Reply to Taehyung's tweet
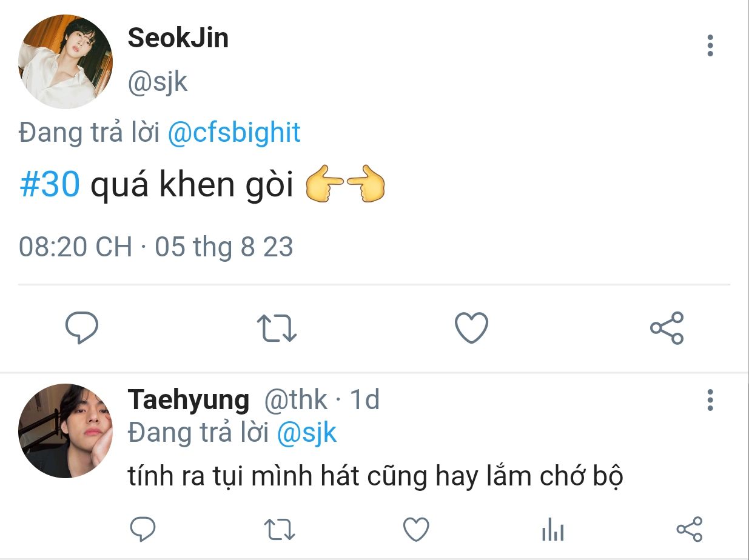749x560 pixels. pyautogui.click(x=143, y=529)
